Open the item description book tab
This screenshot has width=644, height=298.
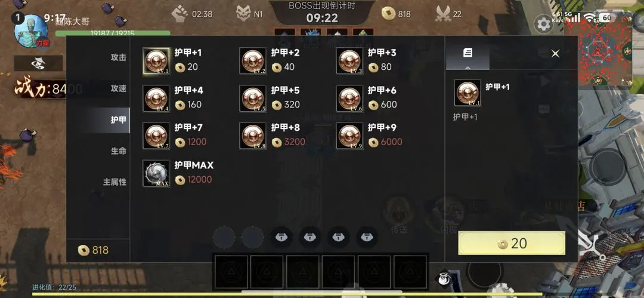[x=467, y=53]
